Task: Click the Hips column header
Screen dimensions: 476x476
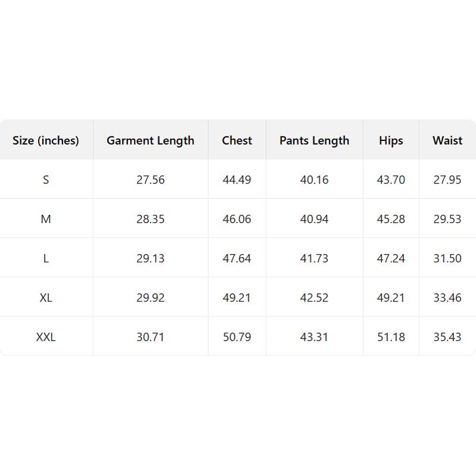Action: 391,140
